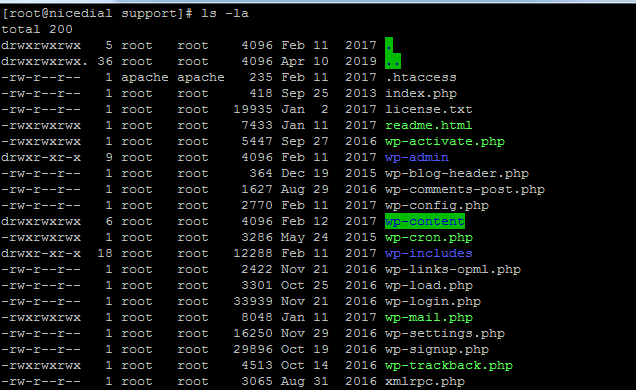Click link count '9' on wp-admin row
636x390 pixels.
point(109,157)
